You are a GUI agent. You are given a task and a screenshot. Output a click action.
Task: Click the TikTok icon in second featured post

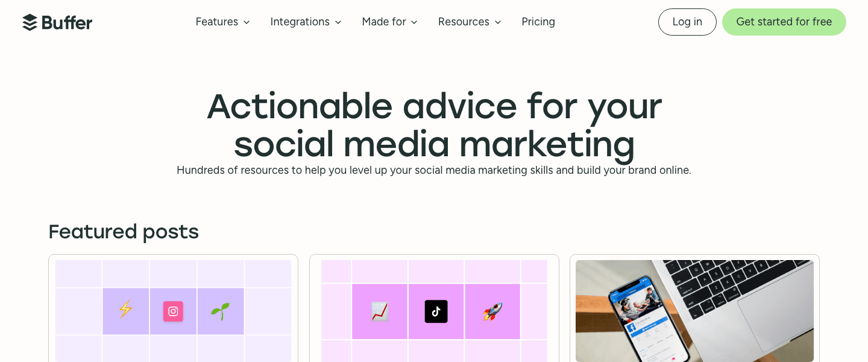436,311
